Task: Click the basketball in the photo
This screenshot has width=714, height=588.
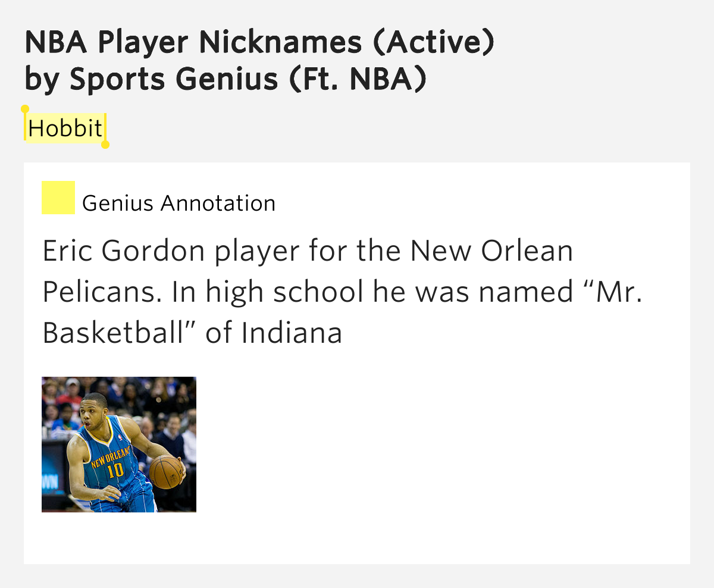Action: pyautogui.click(x=166, y=471)
